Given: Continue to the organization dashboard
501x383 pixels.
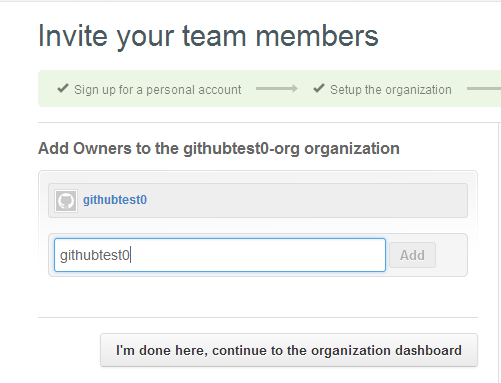Looking at the screenshot, I should coord(289,350).
